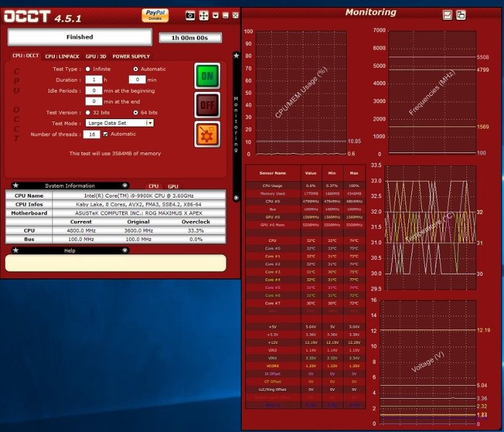504x432 pixels.
Task: Select the VCORE sensor row
Action: coord(305,366)
